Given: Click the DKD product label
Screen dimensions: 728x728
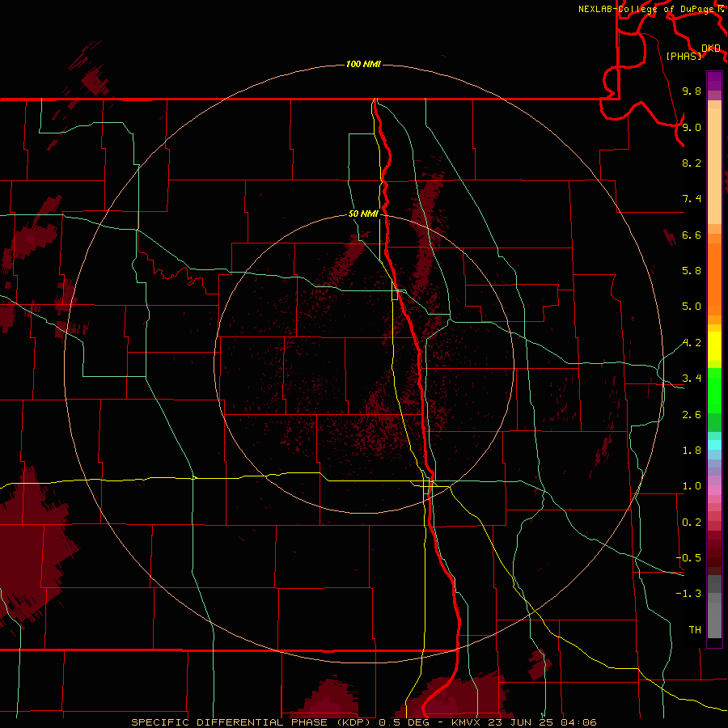Looking at the screenshot, I should click(x=711, y=49).
